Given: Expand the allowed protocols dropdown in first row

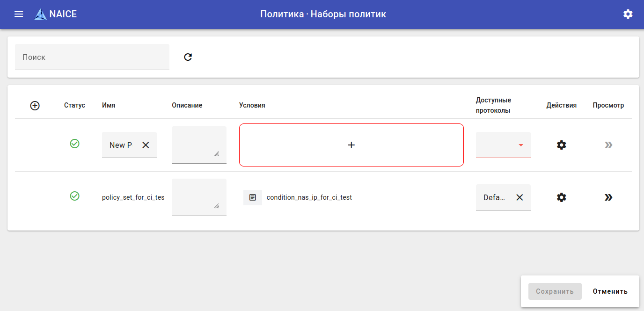Looking at the screenshot, I should [x=520, y=145].
